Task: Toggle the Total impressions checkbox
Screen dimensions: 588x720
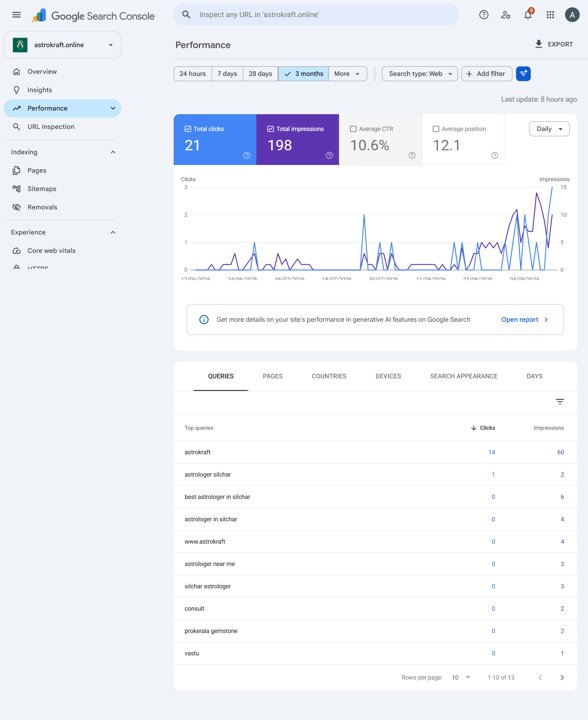Action: click(270, 129)
